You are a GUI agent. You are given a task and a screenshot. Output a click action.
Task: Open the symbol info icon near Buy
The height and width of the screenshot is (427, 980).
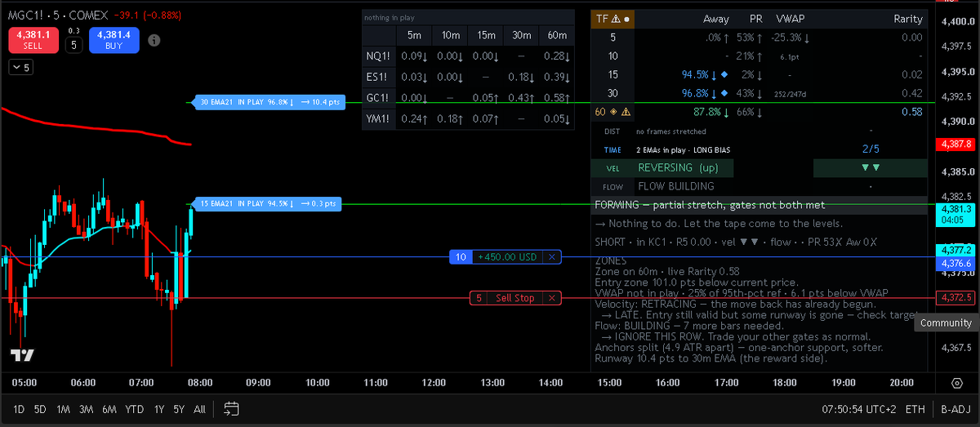pyautogui.click(x=154, y=39)
